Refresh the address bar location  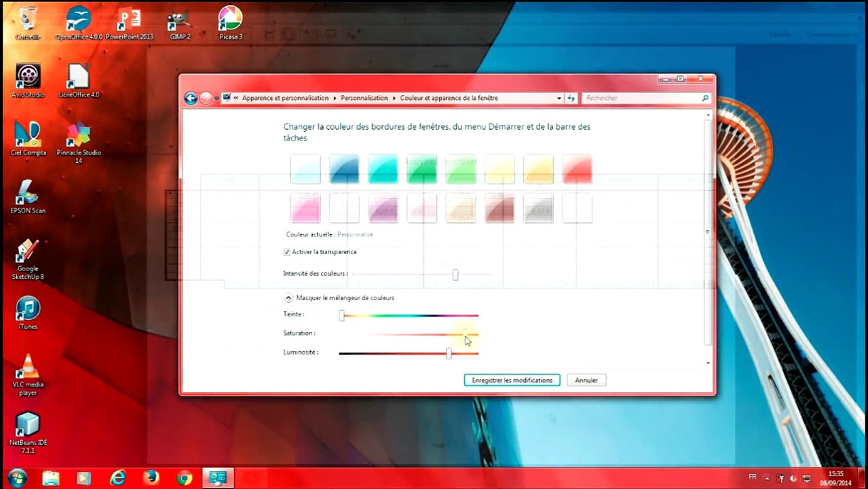pos(571,98)
